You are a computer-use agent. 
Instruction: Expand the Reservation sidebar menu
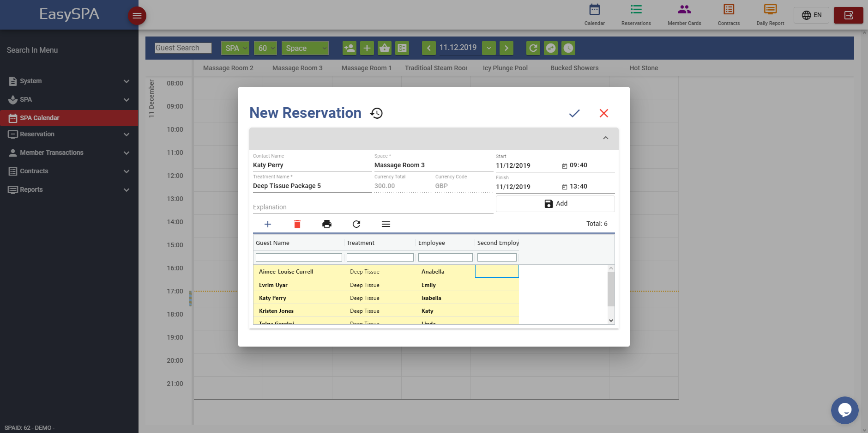69,134
